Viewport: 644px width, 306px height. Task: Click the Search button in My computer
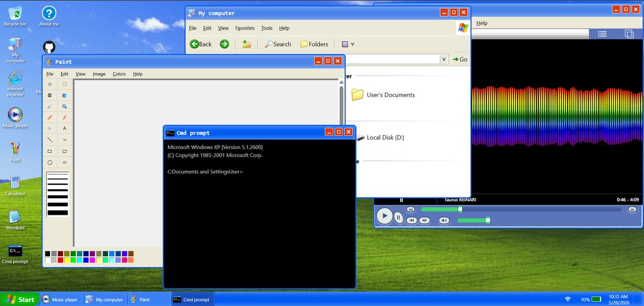click(x=278, y=44)
